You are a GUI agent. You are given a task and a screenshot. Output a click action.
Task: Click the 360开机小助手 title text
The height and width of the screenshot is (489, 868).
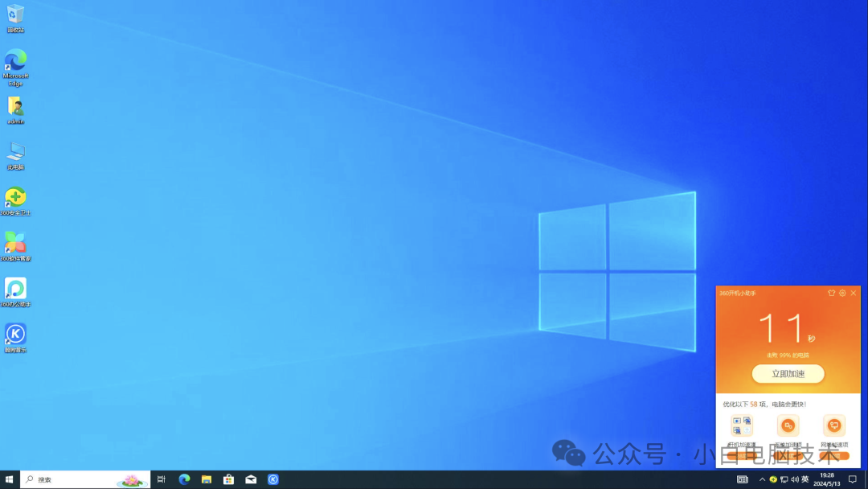[x=737, y=293]
